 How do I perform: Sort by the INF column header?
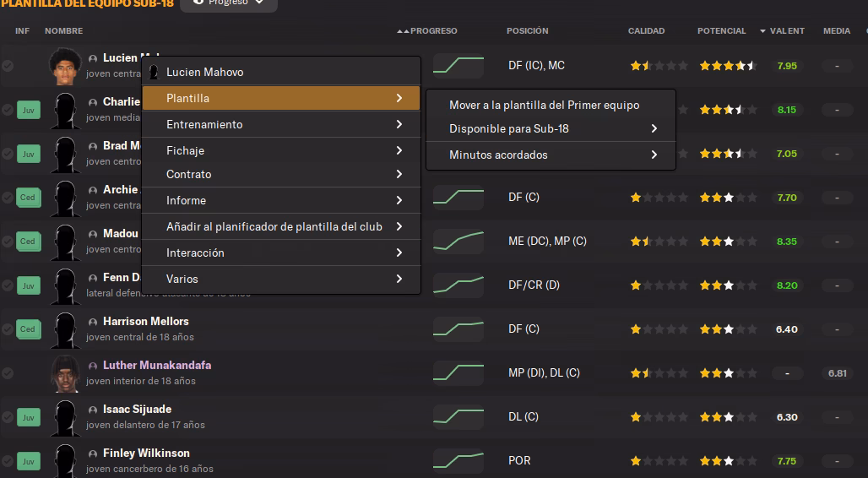pos(22,31)
